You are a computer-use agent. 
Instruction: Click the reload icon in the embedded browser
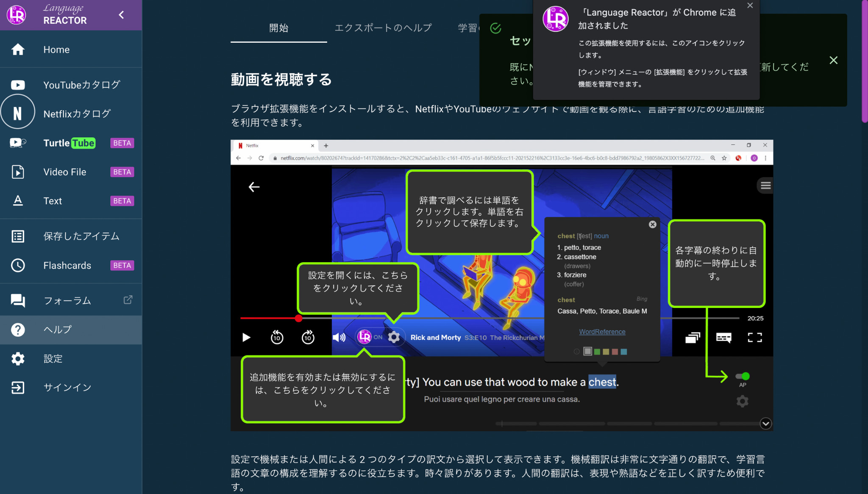click(261, 158)
